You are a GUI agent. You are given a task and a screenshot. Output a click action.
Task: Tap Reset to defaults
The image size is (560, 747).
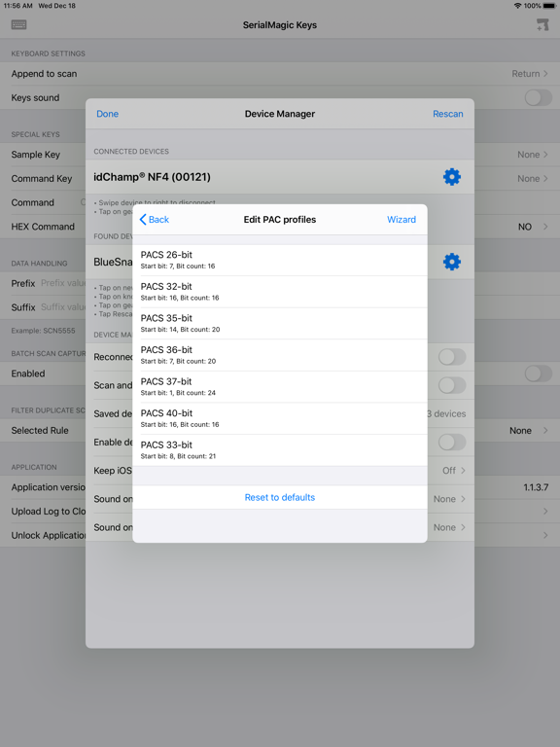[280, 497]
